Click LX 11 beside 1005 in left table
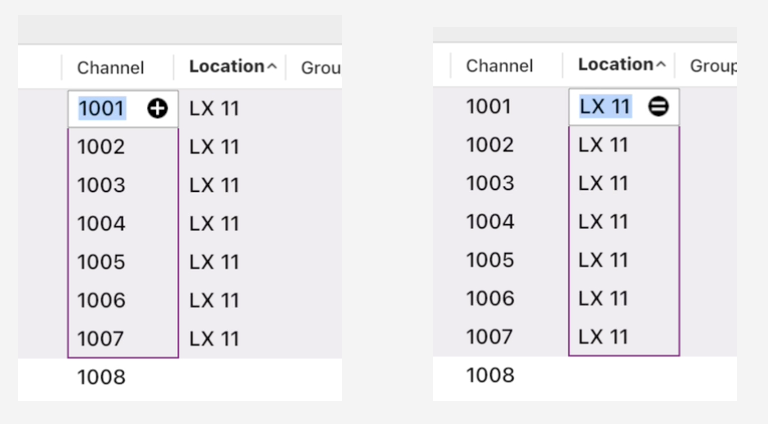This screenshot has height=424, width=768. (215, 262)
